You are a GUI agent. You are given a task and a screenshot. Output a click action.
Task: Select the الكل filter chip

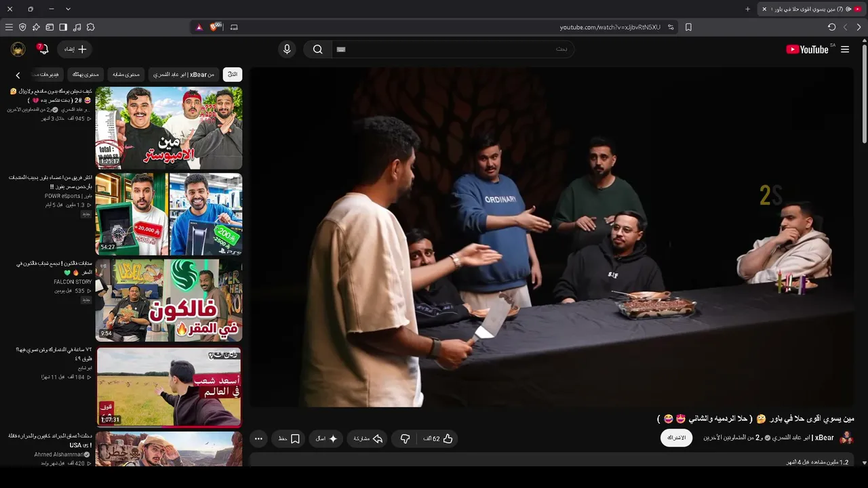pyautogui.click(x=233, y=74)
